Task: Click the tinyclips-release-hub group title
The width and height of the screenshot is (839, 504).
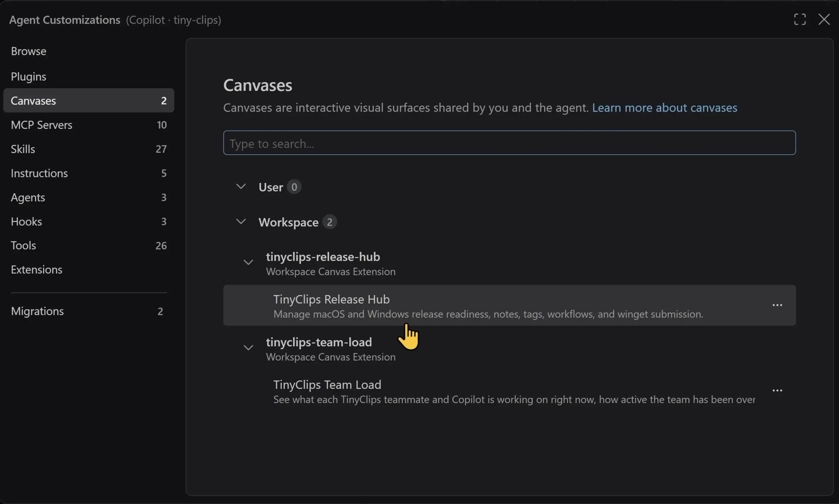Action: click(x=323, y=257)
